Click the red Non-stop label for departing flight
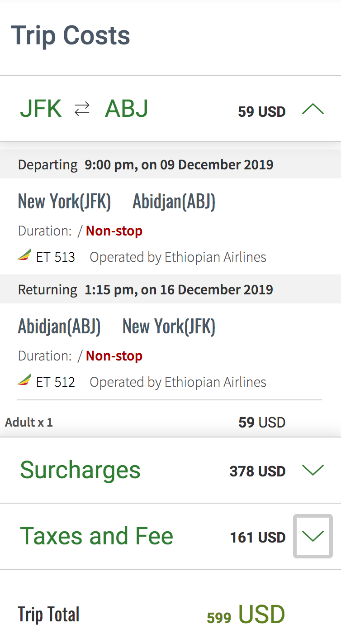Screen dimensions: 341x644 coord(114,231)
